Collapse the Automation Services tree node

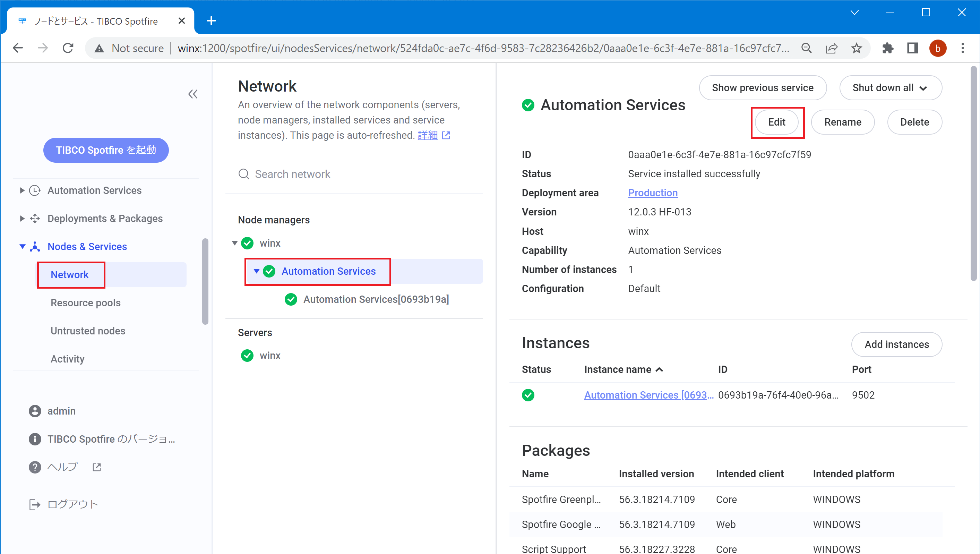[256, 271]
